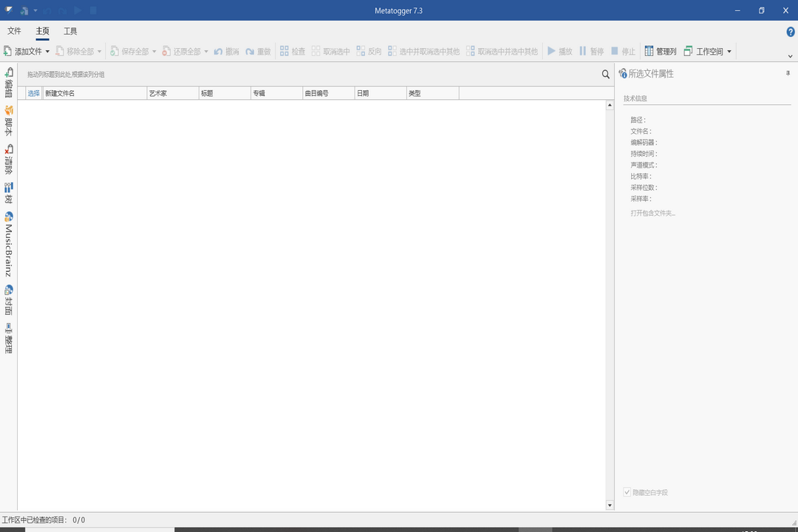
Task: Open the 脚本 scripts side panel
Action: (8, 120)
